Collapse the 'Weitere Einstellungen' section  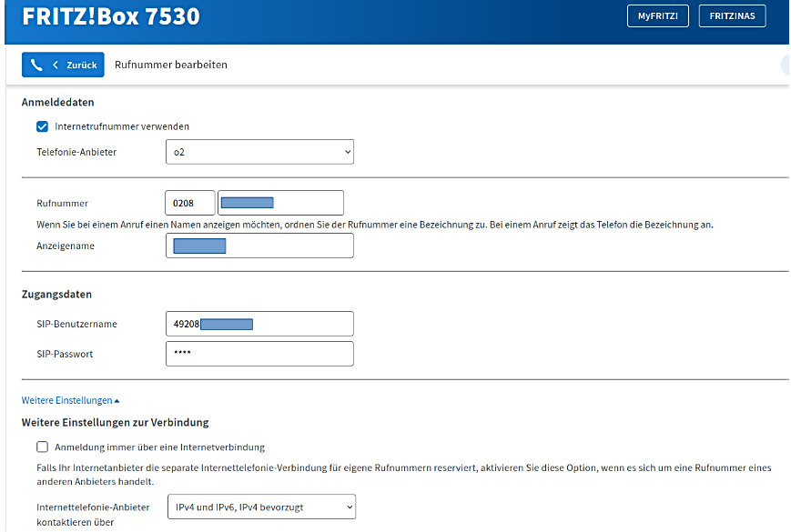click(x=70, y=400)
